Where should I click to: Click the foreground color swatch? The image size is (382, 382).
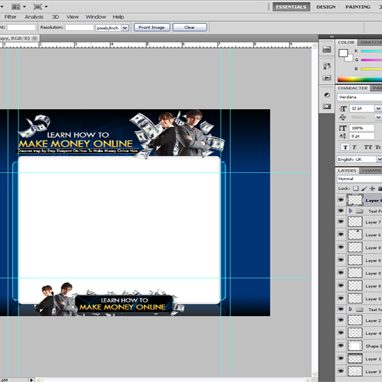(x=343, y=53)
